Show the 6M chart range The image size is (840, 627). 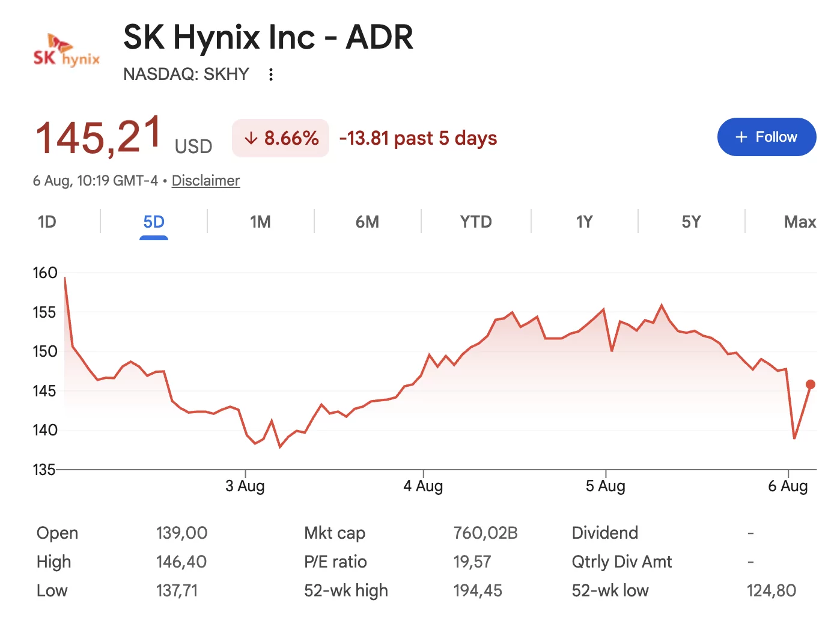pos(367,222)
